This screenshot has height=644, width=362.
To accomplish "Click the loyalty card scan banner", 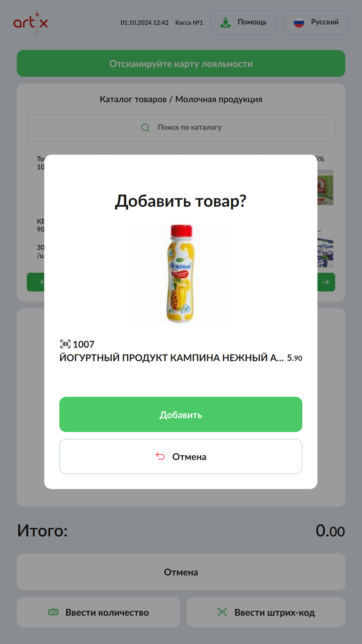I will click(x=181, y=63).
